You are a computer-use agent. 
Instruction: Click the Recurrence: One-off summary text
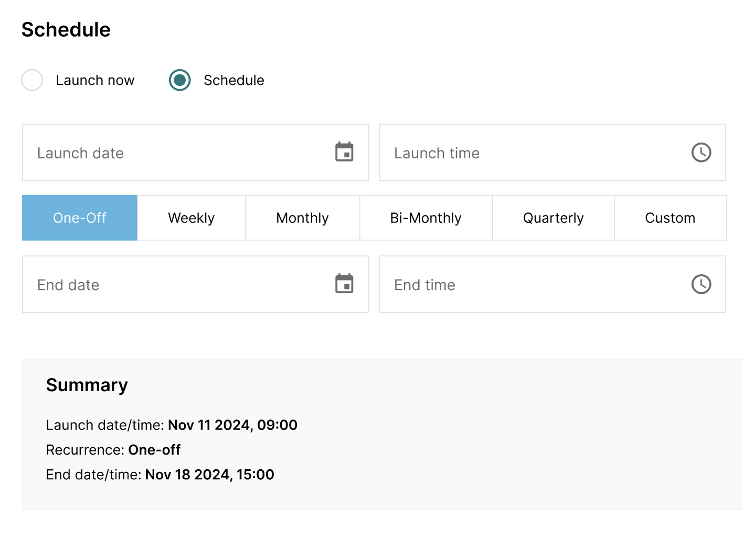113,450
